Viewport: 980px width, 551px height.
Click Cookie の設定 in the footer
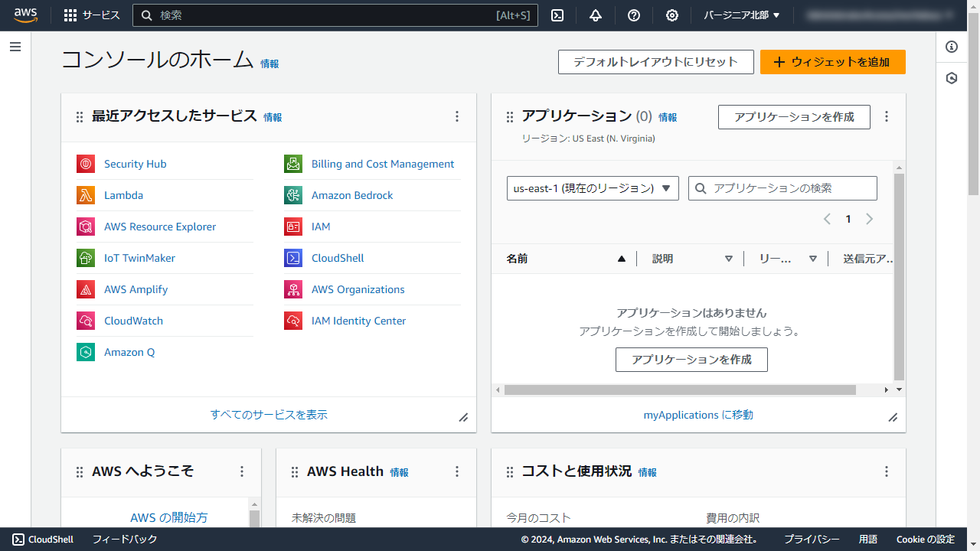pos(926,540)
